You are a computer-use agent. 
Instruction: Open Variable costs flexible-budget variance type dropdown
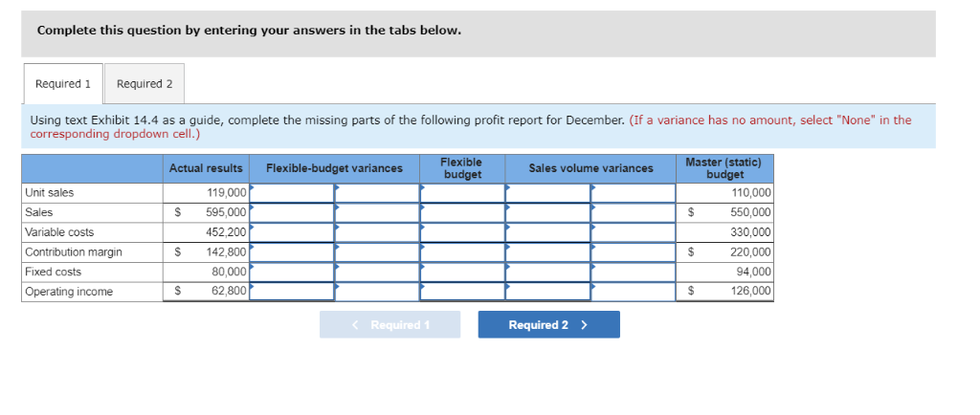point(377,232)
